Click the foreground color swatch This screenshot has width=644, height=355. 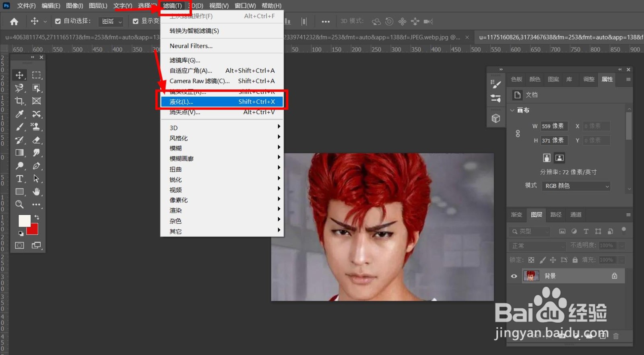tap(24, 221)
